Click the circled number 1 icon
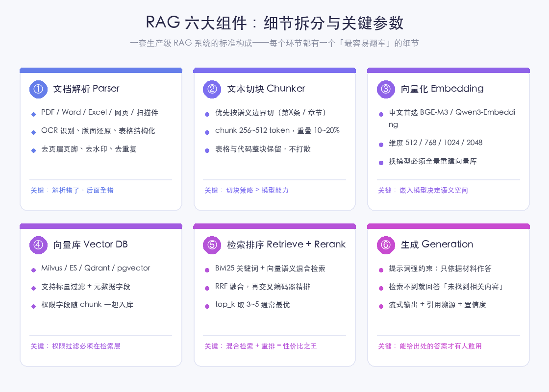Screen dimensions: 549x392 [38, 89]
